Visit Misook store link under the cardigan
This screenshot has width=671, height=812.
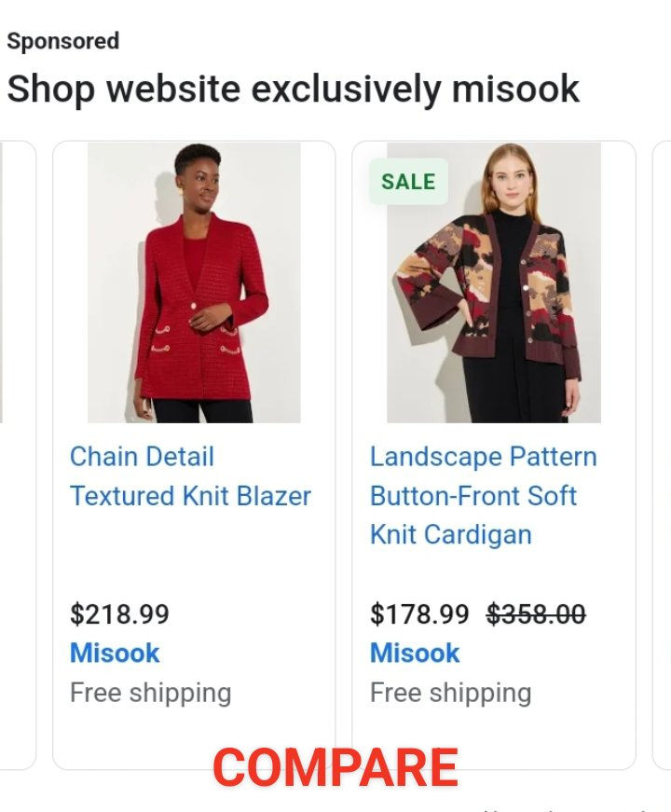415,653
